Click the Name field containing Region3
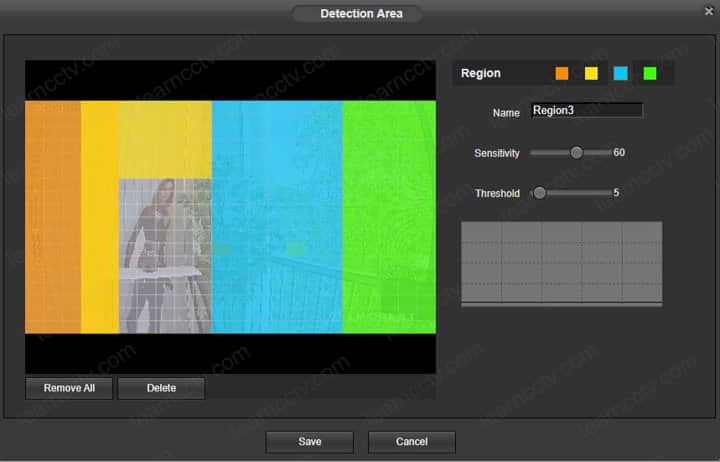Screen dimensions: 720x462 point(586,111)
